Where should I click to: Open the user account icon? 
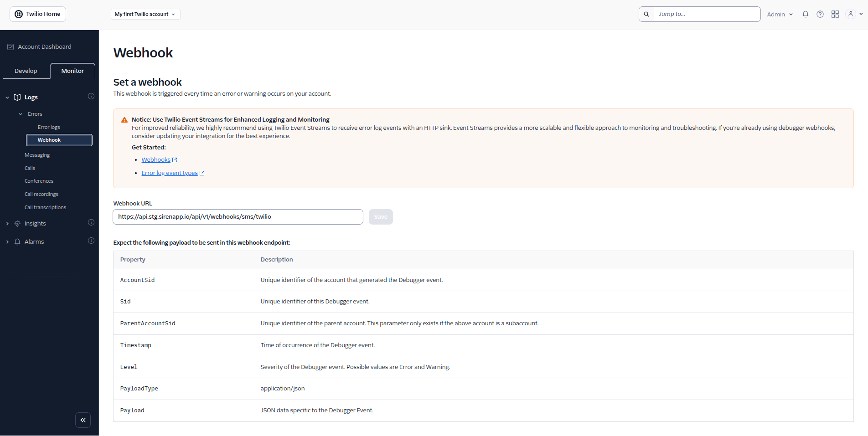click(x=850, y=14)
